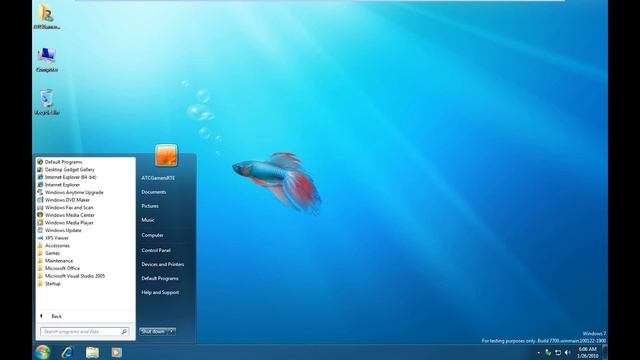The image size is (640, 360).
Task: Launch Windows Media Player from the programs list
Action: point(65,223)
